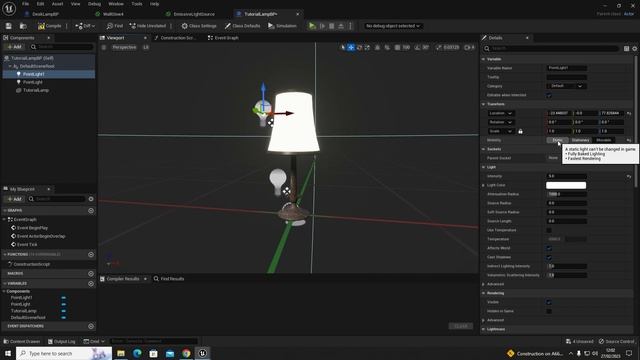Open the Perspective view dropdown
This screenshot has width=640, height=360.
click(124, 47)
